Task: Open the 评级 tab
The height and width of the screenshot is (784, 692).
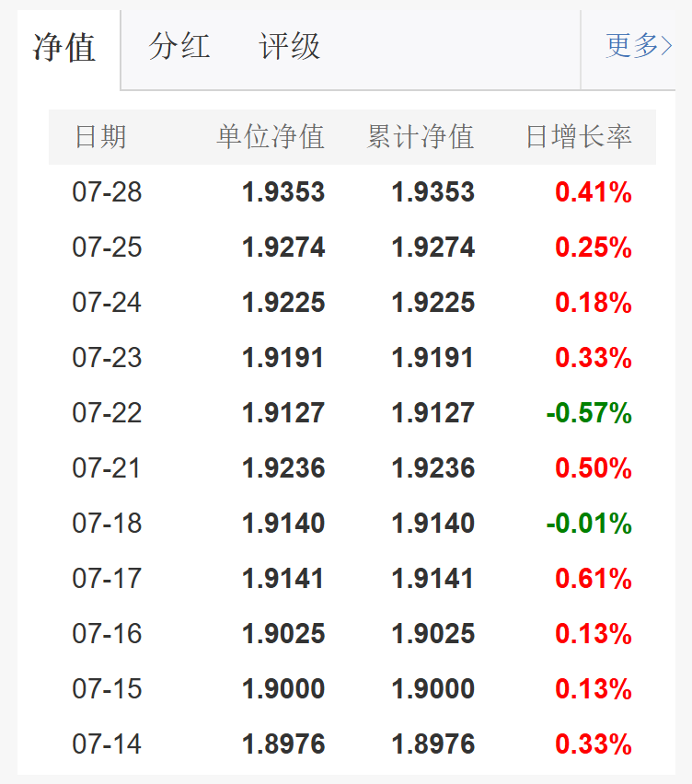Action: tap(289, 46)
